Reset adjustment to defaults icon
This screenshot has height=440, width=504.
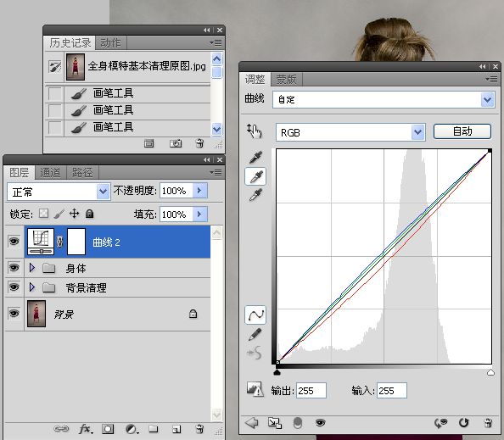(x=464, y=423)
